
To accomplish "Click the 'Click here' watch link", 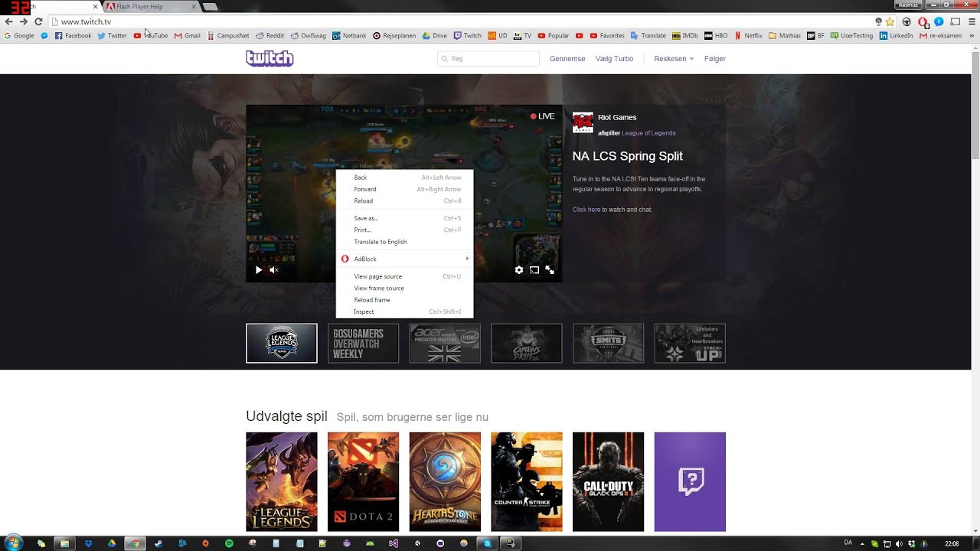I will point(586,210).
